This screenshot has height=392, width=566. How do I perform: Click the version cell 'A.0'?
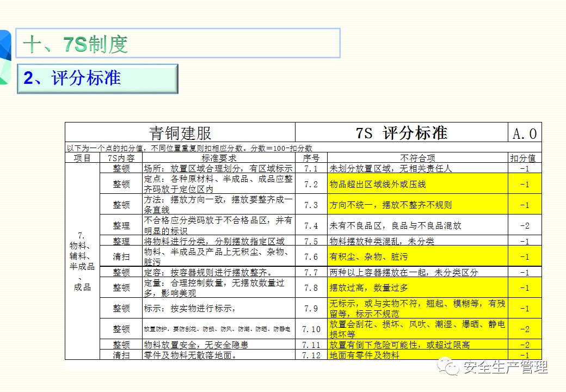525,132
